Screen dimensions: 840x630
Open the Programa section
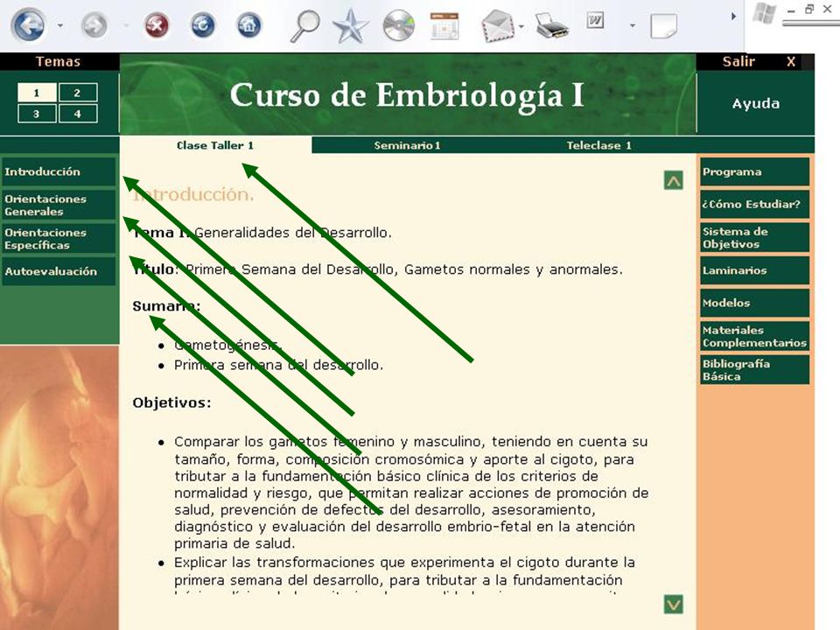755,171
